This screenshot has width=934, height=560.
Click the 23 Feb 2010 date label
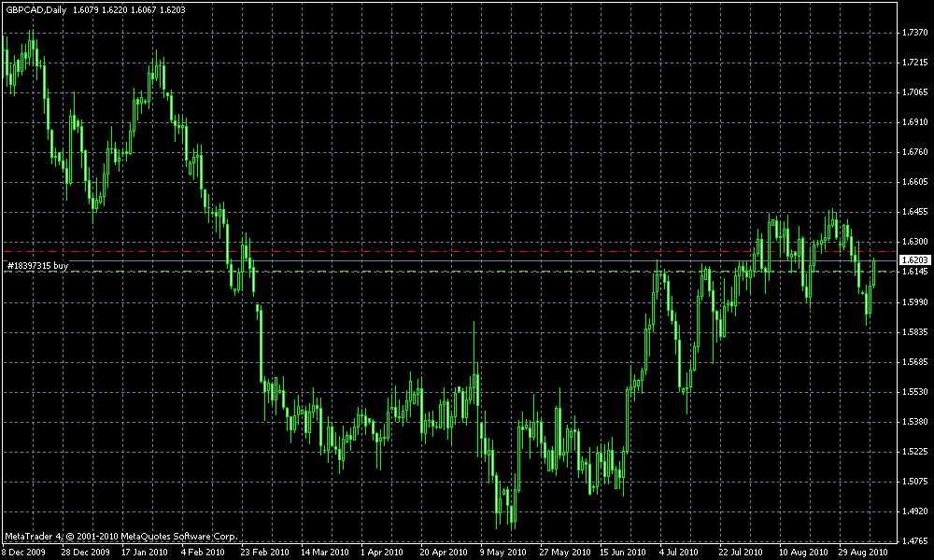(264, 553)
